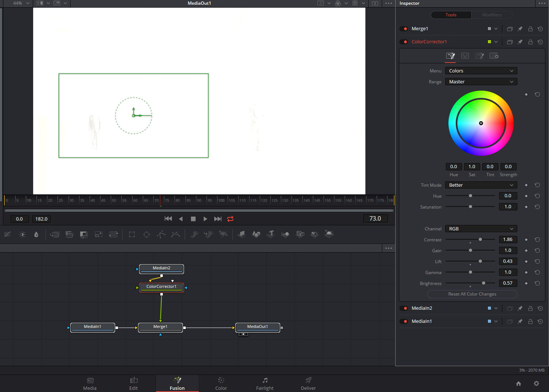Add a Brightness Contrast node from toolbar
Viewport: 549px width, 392px height.
[x=22, y=234]
